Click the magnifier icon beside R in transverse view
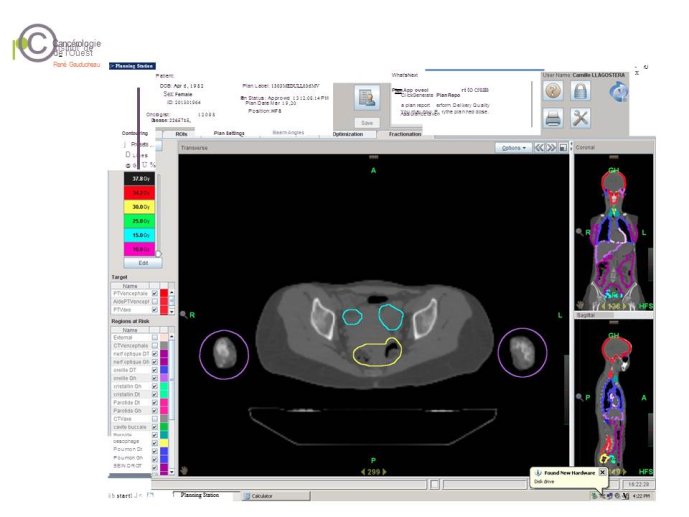Screen dimensions: 689x517 pos(184,315)
